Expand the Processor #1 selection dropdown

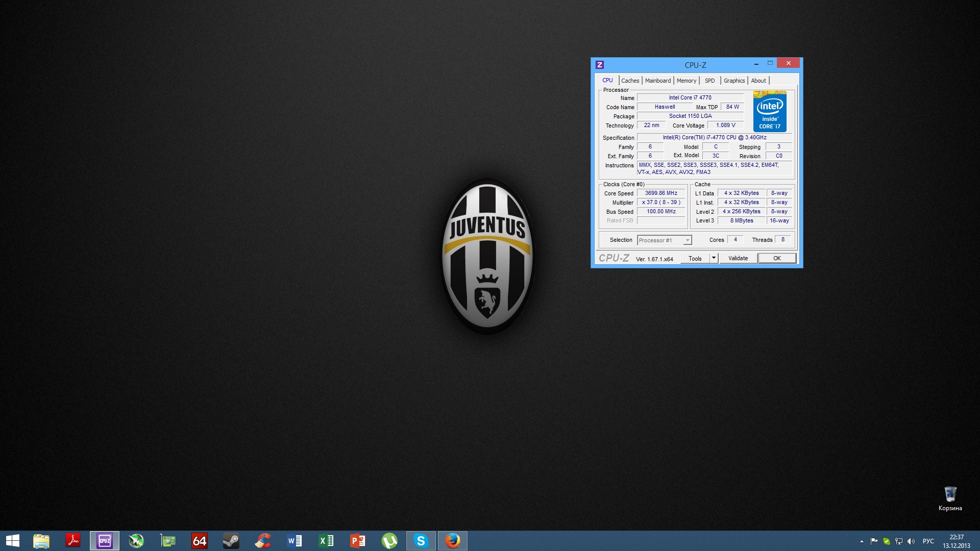[x=688, y=240]
